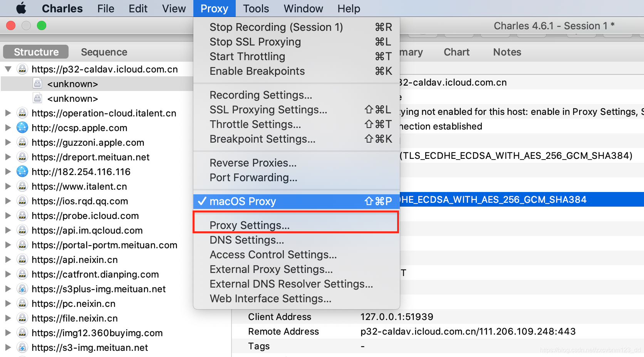Select https://api.neixin.cn host
This screenshot has height=357, width=644.
75,260
